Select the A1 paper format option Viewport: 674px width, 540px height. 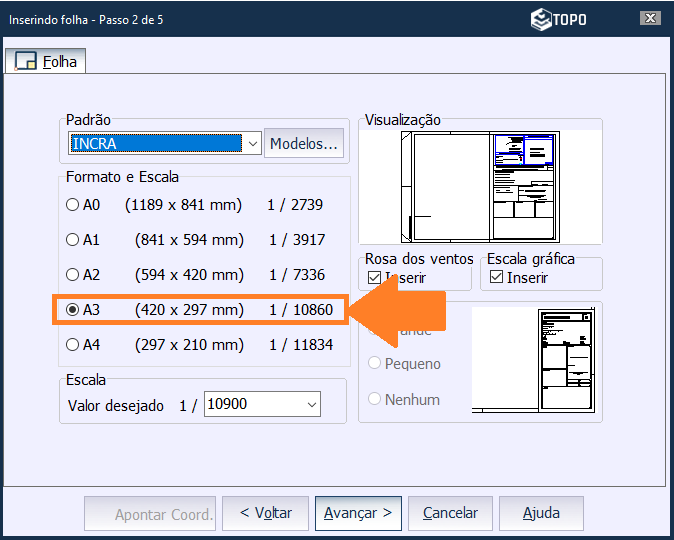[72, 240]
